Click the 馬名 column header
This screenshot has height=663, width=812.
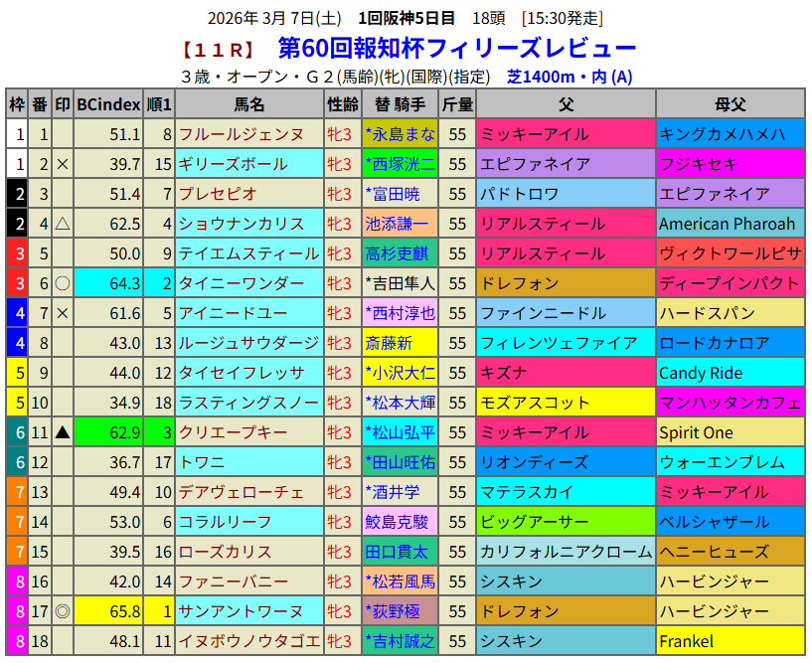pos(249,104)
